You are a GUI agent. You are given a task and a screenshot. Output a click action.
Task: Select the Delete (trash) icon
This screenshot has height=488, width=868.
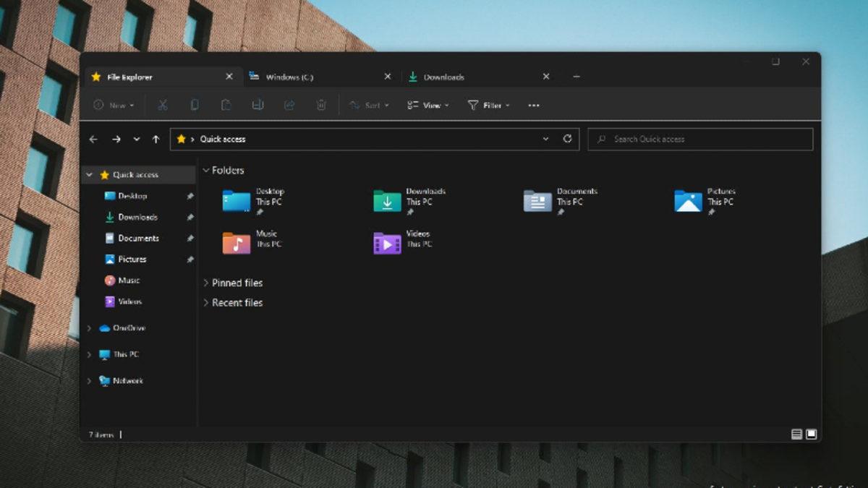point(321,105)
